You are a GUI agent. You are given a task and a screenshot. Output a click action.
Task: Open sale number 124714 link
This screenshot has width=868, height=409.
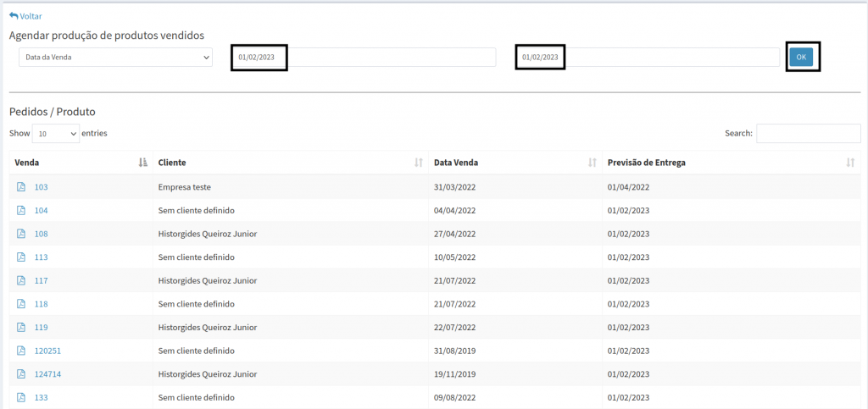click(x=47, y=373)
